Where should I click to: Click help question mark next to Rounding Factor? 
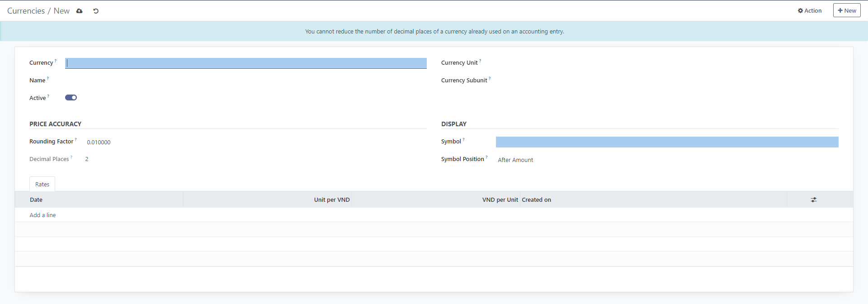click(x=75, y=140)
